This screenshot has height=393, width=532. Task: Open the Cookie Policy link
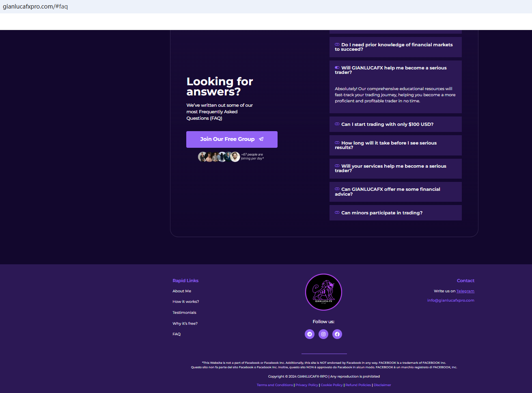tap(332, 385)
